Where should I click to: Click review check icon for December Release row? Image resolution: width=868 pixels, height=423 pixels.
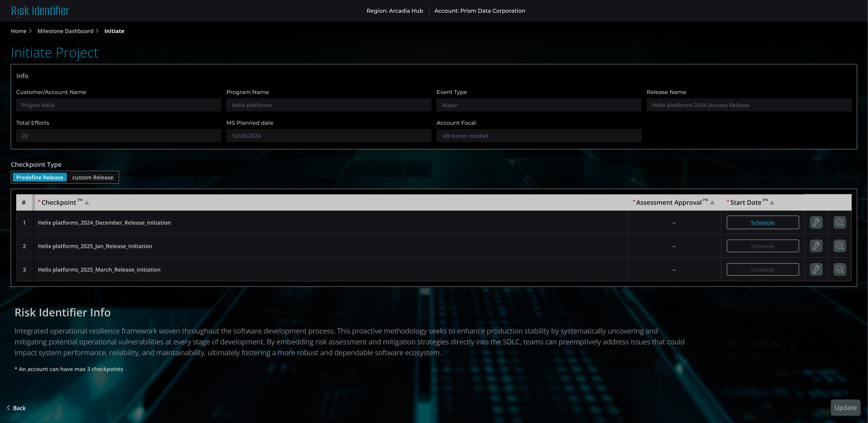[839, 222]
